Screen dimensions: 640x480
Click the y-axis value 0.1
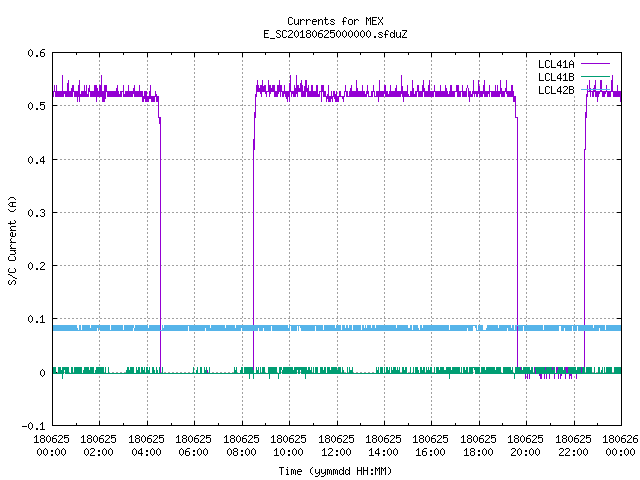pyautogui.click(x=36, y=319)
